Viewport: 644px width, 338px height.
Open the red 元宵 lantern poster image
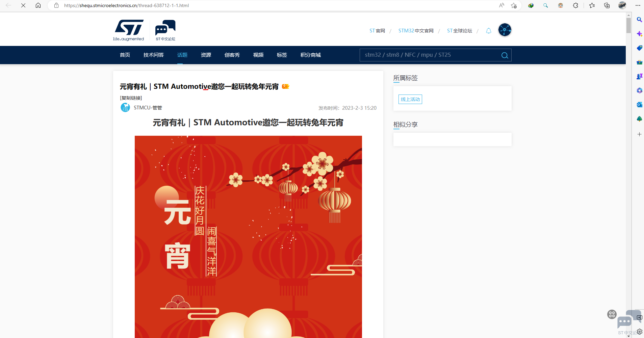(248, 237)
